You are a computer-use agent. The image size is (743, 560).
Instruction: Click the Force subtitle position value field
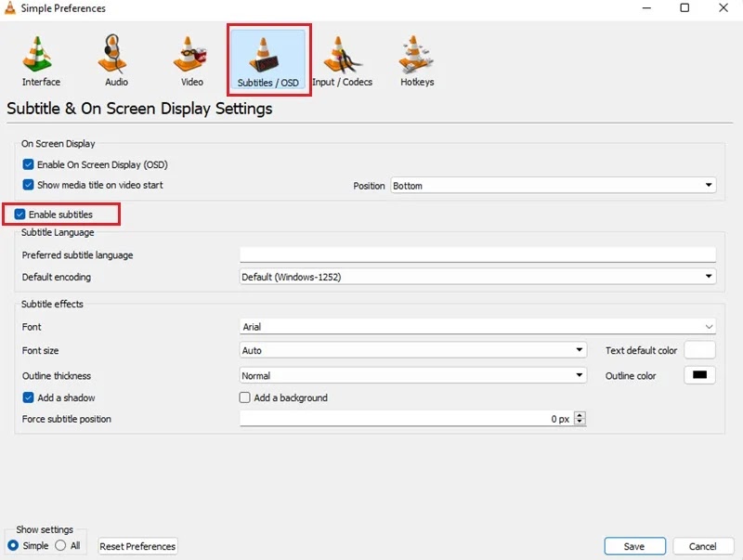[407, 419]
